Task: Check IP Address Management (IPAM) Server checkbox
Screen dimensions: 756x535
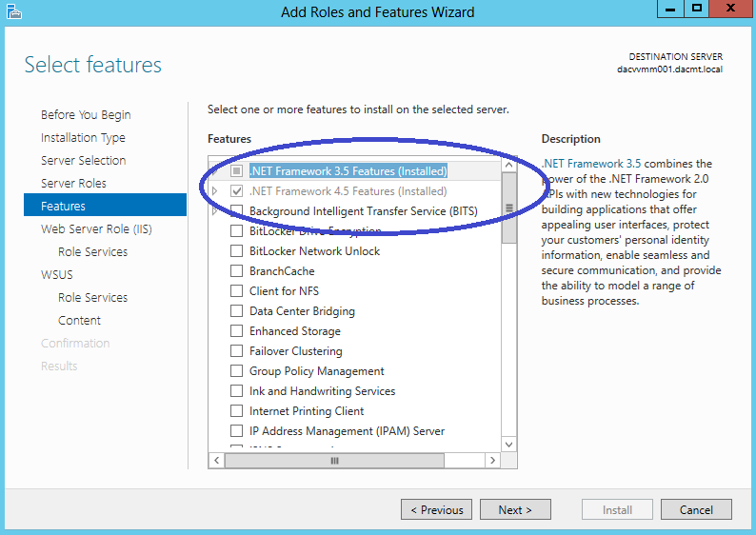Action: pos(236,431)
